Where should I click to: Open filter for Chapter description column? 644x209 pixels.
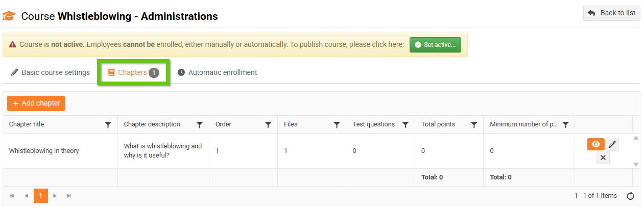click(200, 124)
